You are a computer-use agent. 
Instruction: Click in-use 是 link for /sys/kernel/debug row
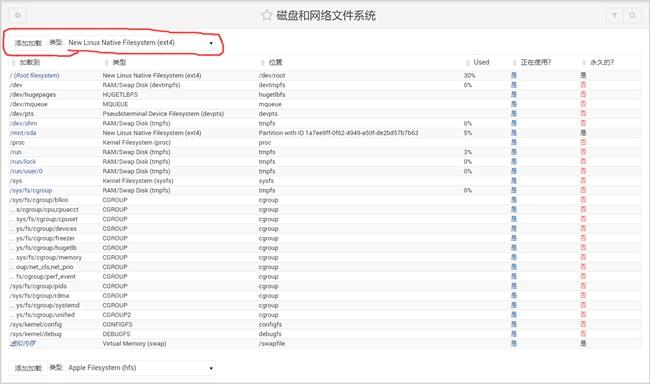click(514, 334)
